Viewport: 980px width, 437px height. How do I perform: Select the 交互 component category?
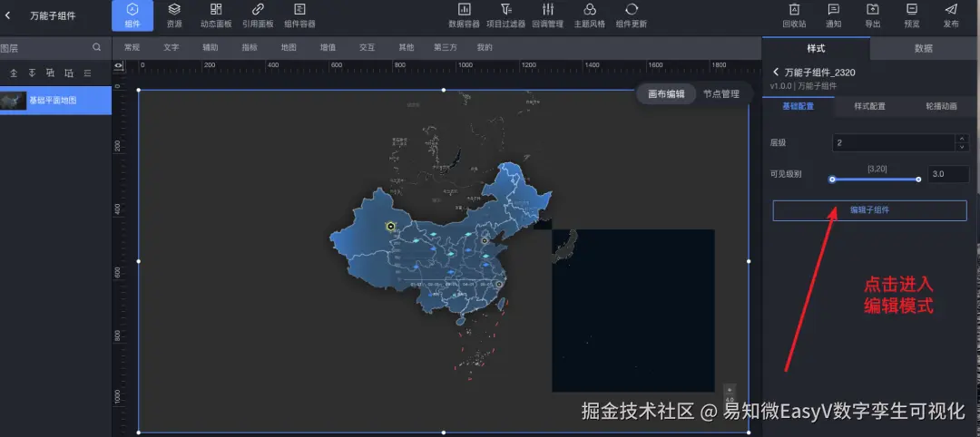(x=367, y=47)
